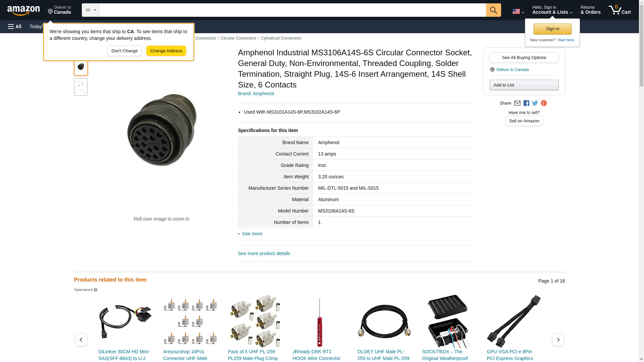Click the Change Address button
The image size is (644, 362).
click(x=166, y=51)
